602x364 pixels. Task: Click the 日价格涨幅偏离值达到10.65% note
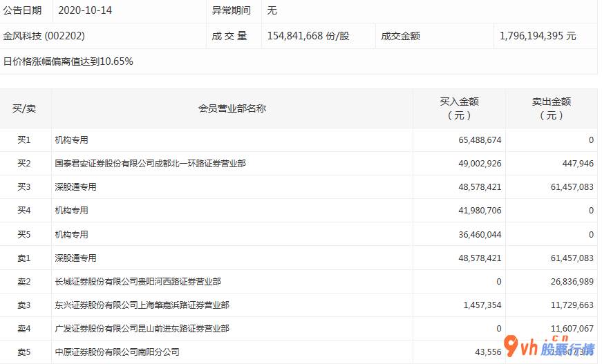click(68, 61)
